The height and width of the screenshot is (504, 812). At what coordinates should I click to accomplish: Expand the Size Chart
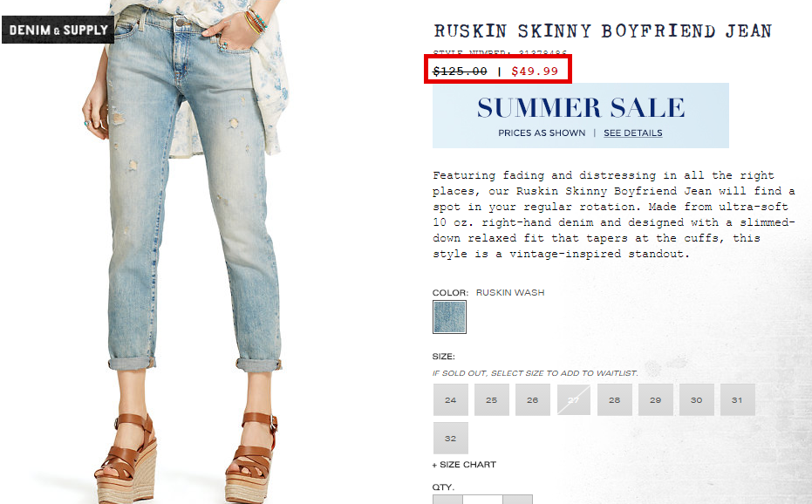pyautogui.click(x=464, y=465)
